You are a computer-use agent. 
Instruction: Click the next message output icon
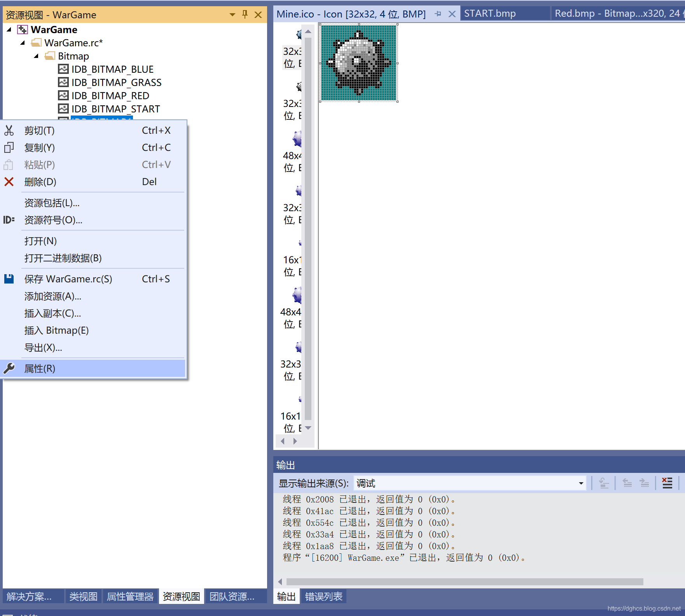(x=644, y=483)
